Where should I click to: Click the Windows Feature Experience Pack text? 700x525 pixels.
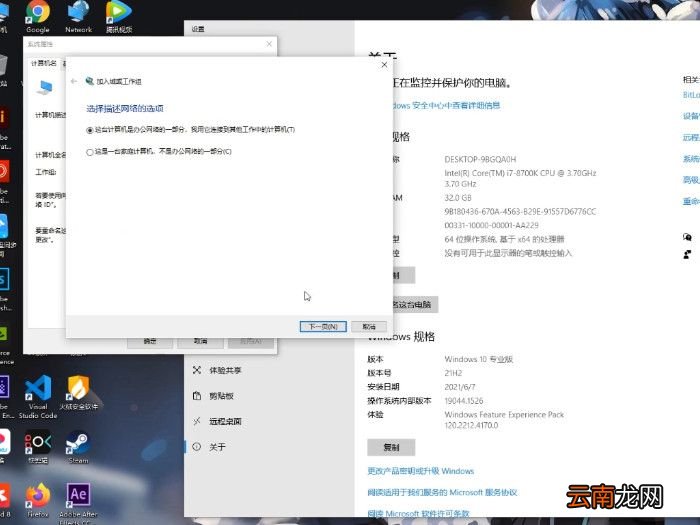click(x=504, y=420)
